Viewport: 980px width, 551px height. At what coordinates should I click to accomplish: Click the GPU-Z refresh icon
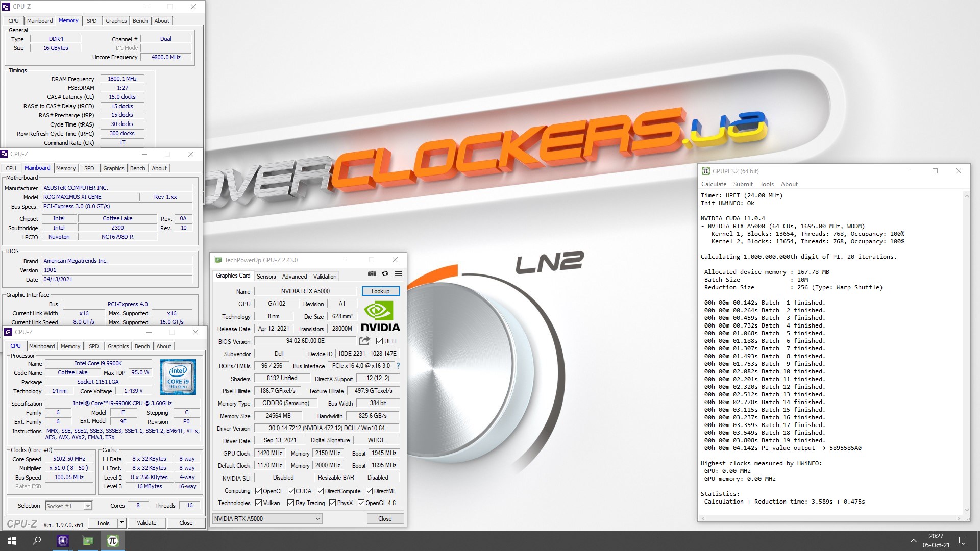pyautogui.click(x=385, y=274)
